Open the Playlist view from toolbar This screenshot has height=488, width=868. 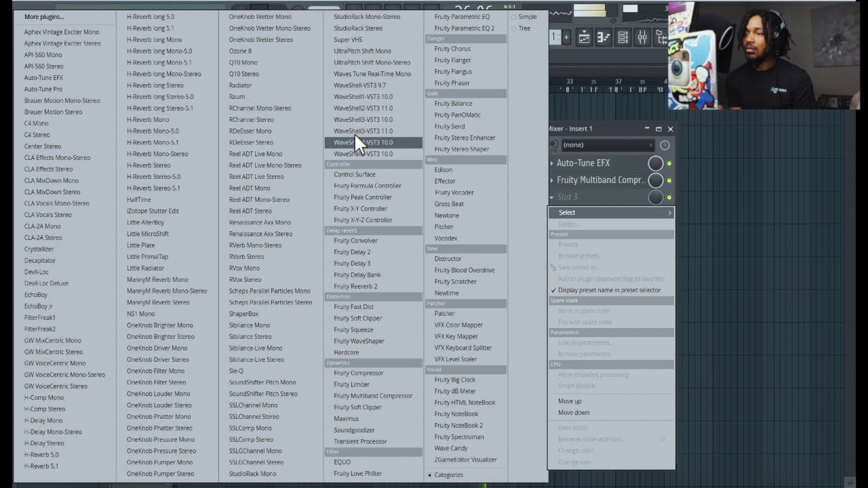point(584,38)
